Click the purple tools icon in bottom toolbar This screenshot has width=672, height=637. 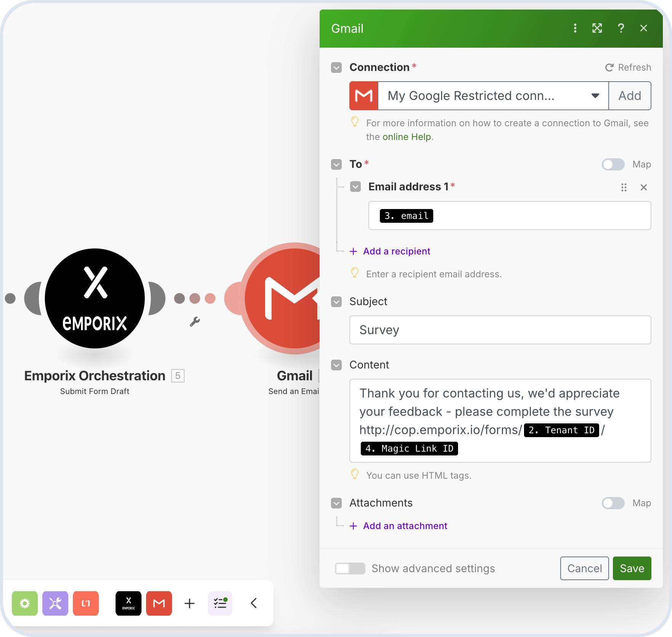55,603
